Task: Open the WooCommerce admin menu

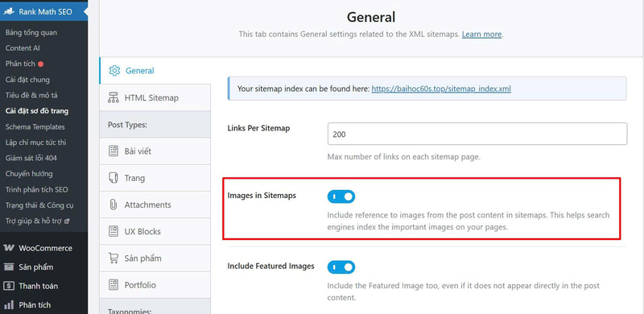Action: pos(44,248)
